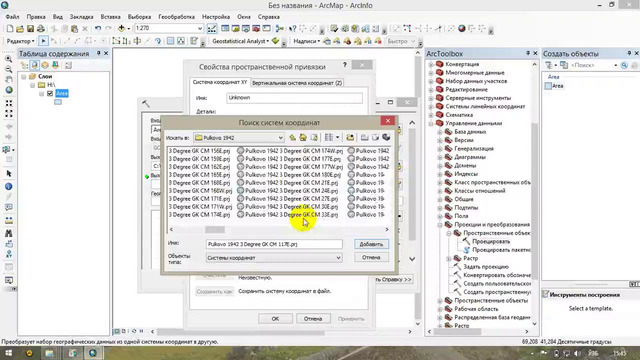Click the Geostatistical Wizard icon
The width and height of the screenshot is (640, 360).
pyautogui.click(x=276, y=41)
